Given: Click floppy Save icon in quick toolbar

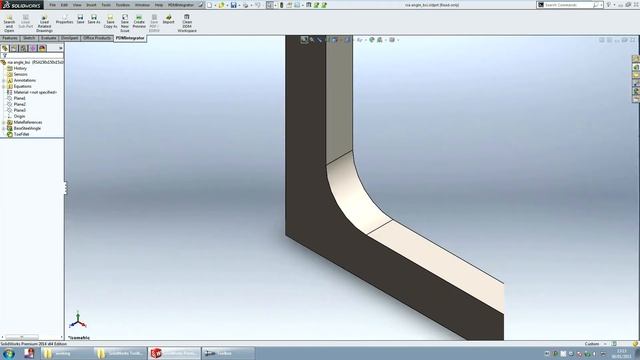Looking at the screenshot, I should pos(233,5).
